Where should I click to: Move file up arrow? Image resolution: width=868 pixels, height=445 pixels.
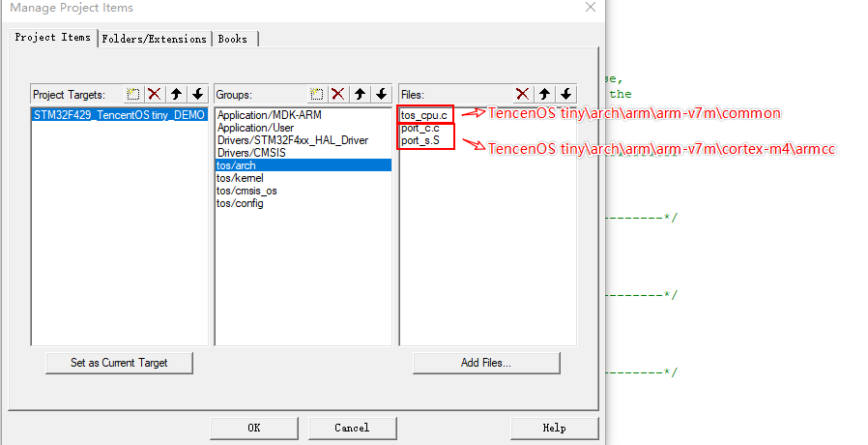click(x=544, y=94)
